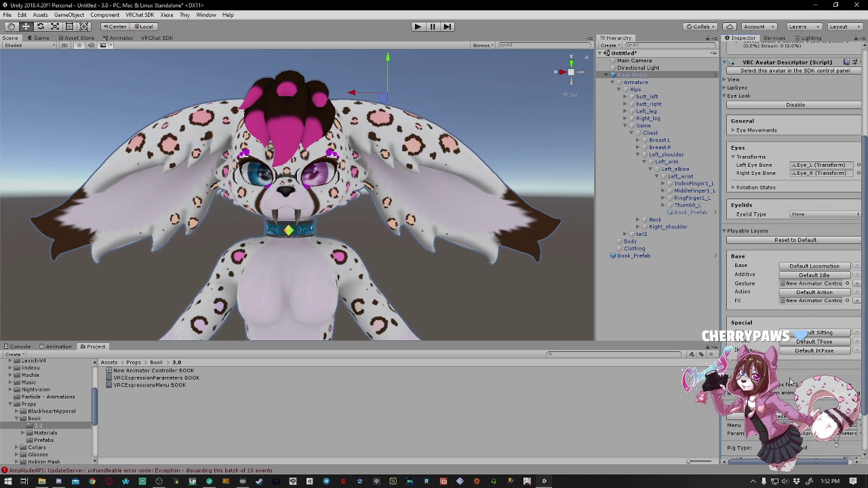Click the Left Eye Bone object field
868x488 pixels.
click(x=823, y=165)
